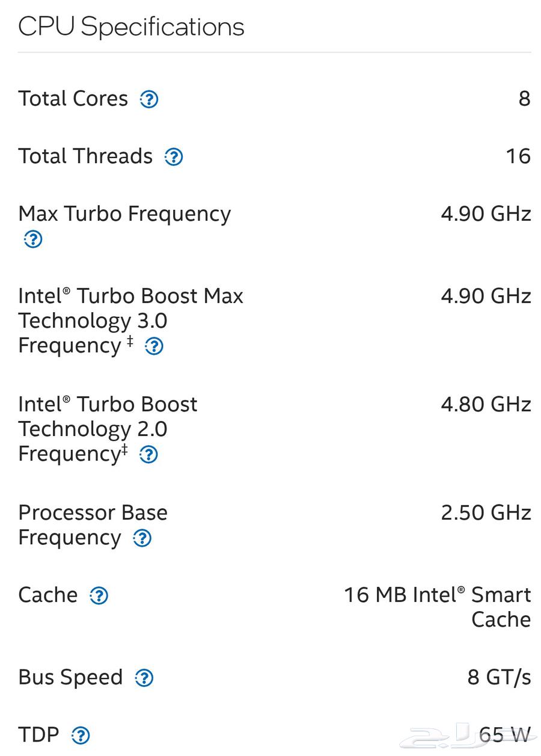
Task: Open the Processor Base Frequency help icon
Action: point(142,538)
